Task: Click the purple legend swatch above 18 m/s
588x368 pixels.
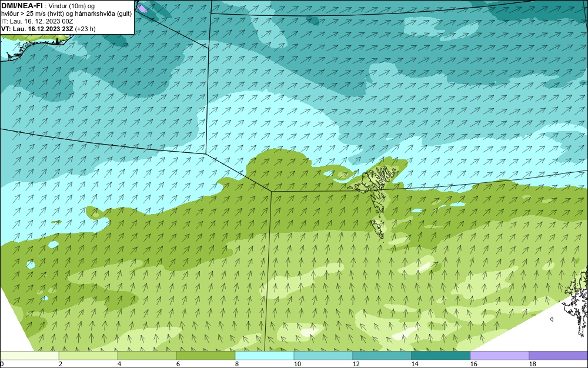Action: click(x=559, y=355)
